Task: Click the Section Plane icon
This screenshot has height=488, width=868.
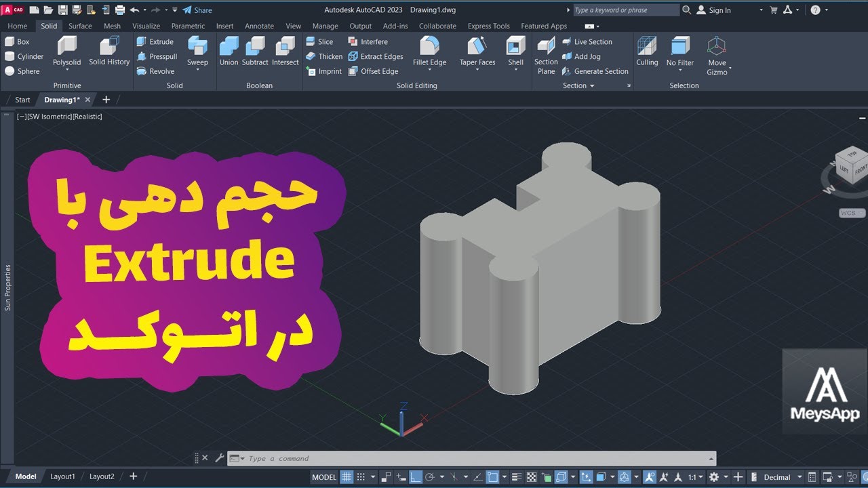Action: tap(546, 46)
